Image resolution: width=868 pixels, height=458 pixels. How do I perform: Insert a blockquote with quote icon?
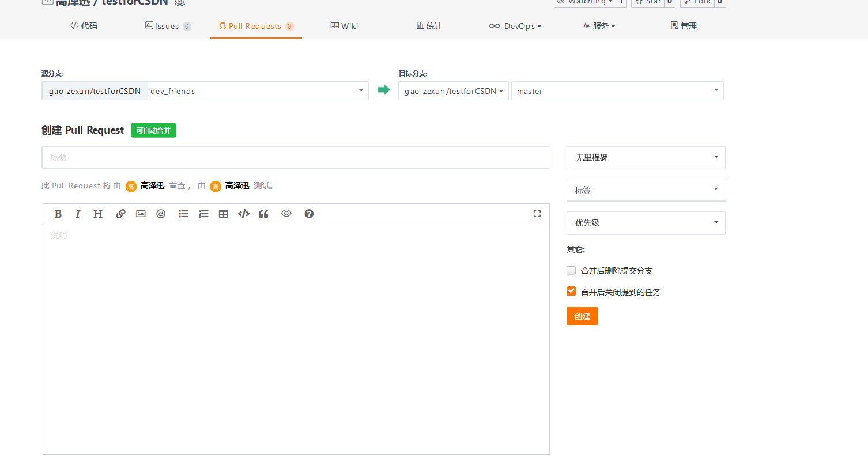coord(263,214)
